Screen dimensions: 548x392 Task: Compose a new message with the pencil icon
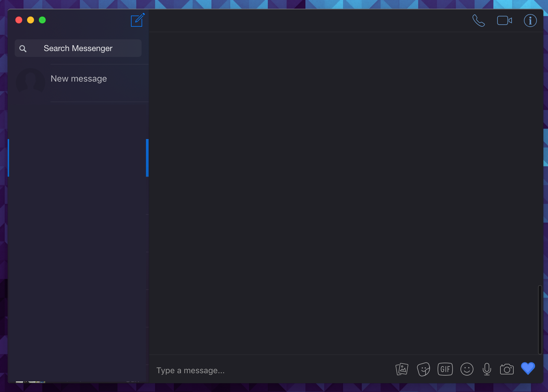(137, 20)
